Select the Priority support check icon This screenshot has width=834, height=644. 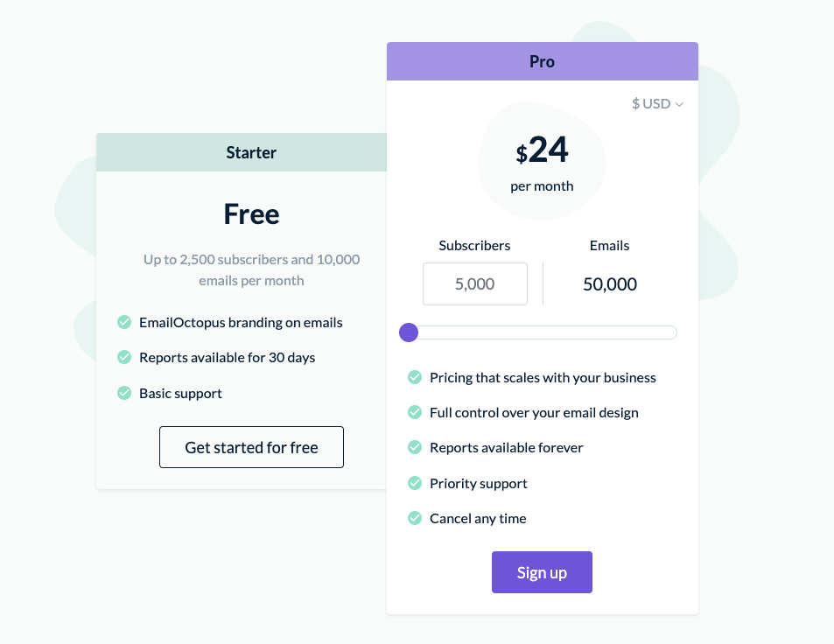414,483
